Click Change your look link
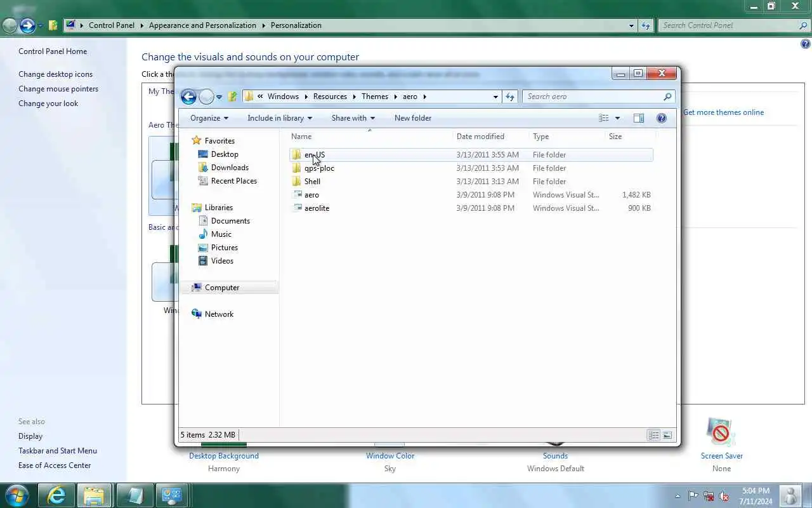The height and width of the screenshot is (508, 812). (48, 104)
